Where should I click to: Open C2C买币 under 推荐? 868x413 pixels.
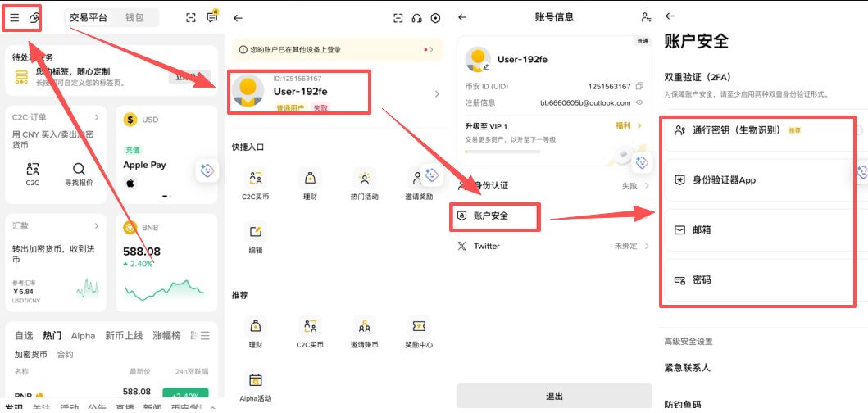coord(310,332)
